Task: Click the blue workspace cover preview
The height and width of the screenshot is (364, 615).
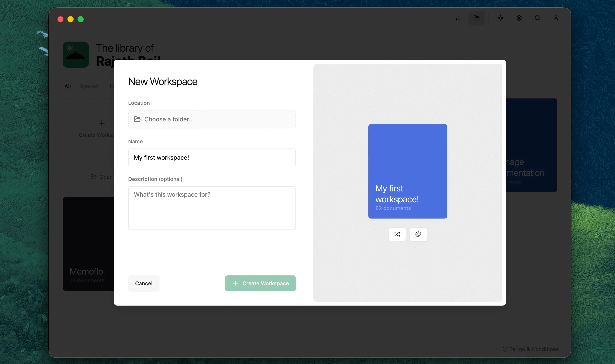Action: click(x=408, y=171)
